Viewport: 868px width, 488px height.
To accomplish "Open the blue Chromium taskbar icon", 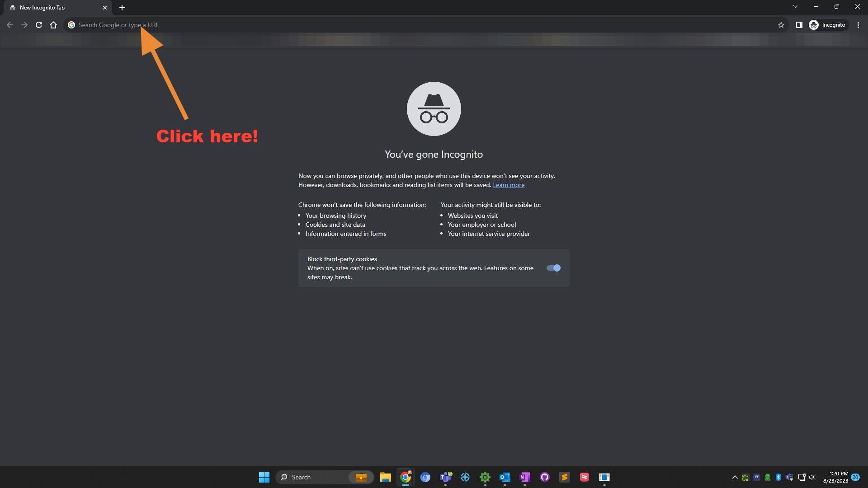I will [425, 477].
